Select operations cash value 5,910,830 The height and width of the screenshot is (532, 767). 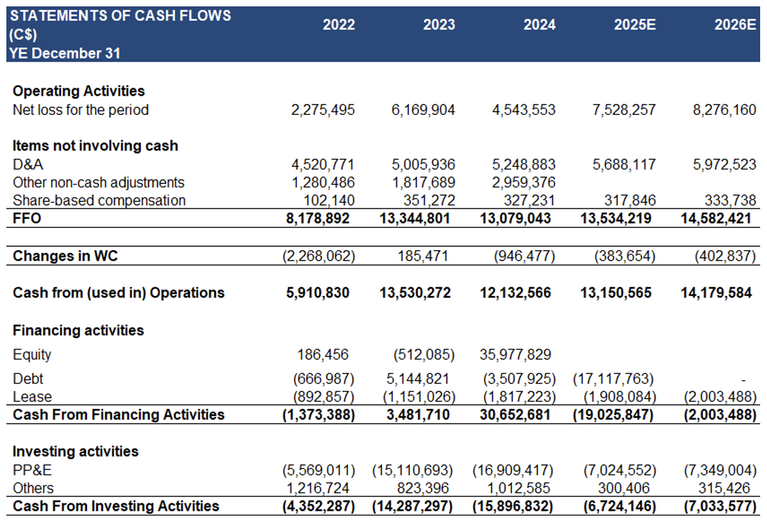click(x=317, y=293)
